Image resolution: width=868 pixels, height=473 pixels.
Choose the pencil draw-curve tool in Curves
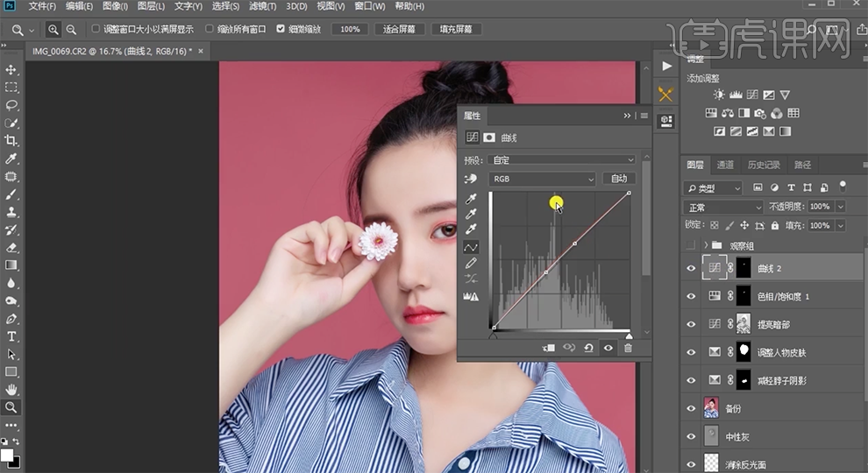[x=472, y=263]
